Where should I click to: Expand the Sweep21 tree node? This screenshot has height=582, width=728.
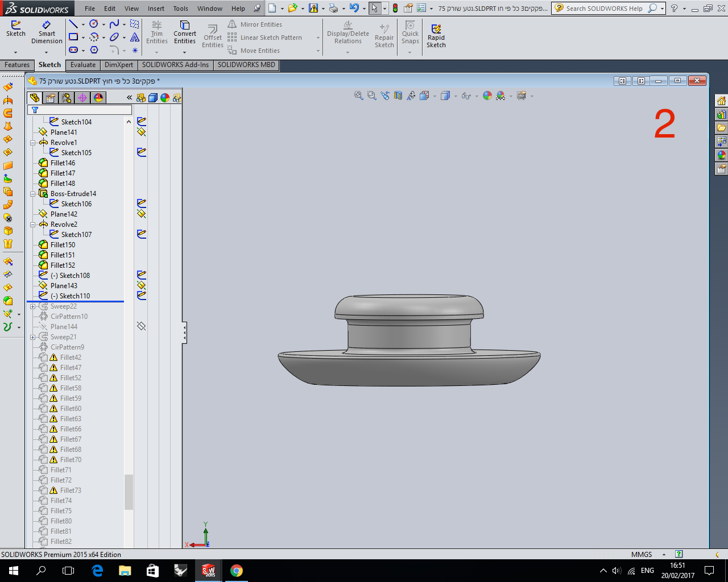(x=33, y=337)
